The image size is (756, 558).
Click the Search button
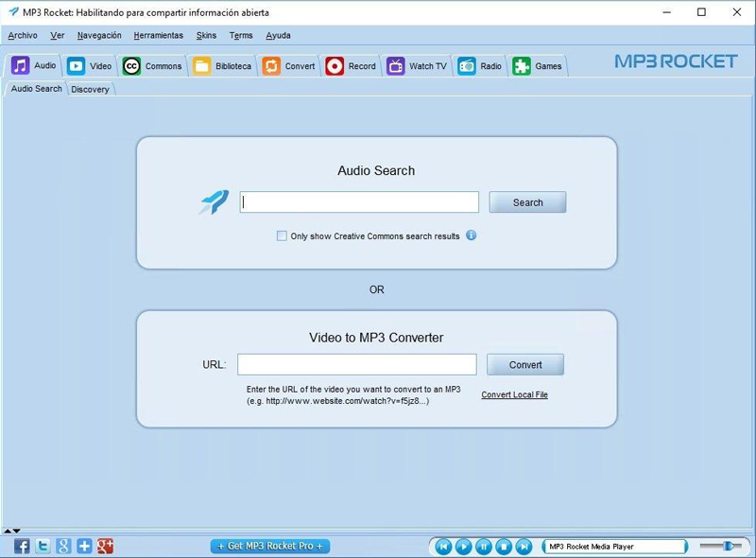click(527, 202)
